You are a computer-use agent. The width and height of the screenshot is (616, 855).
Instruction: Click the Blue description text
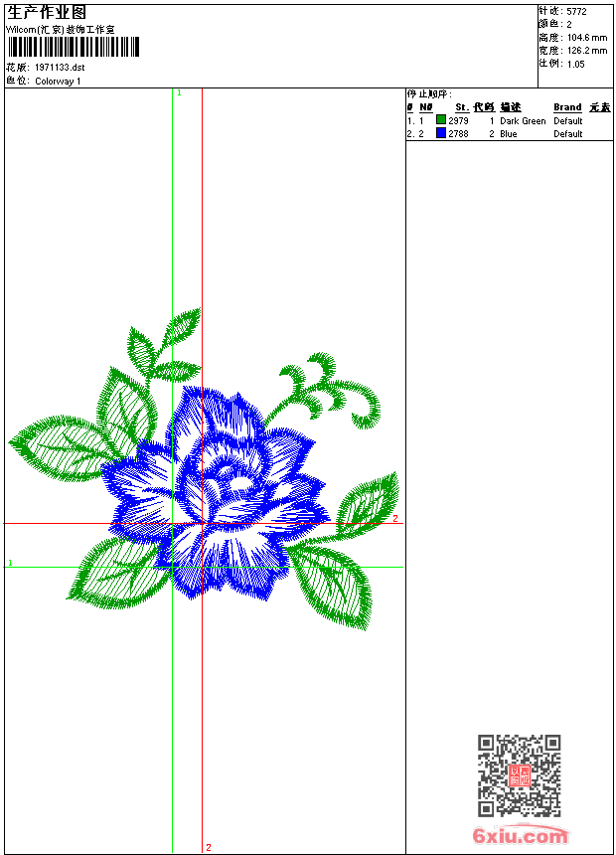(509, 133)
